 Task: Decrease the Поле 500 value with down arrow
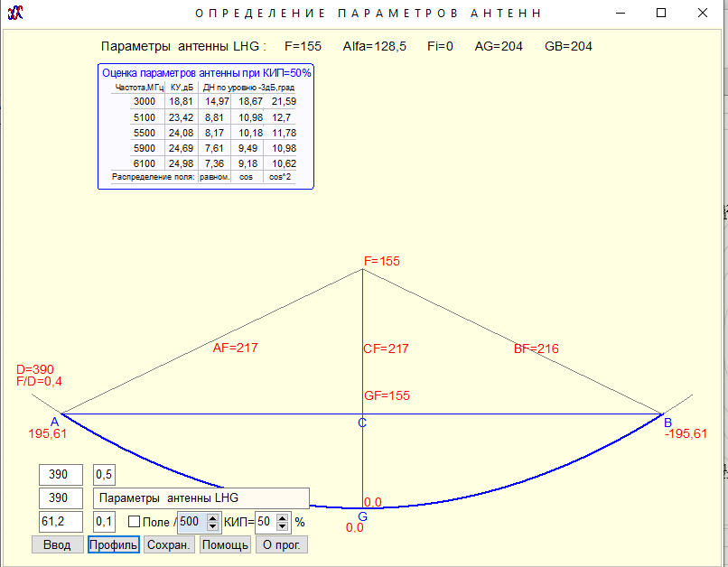212,526
